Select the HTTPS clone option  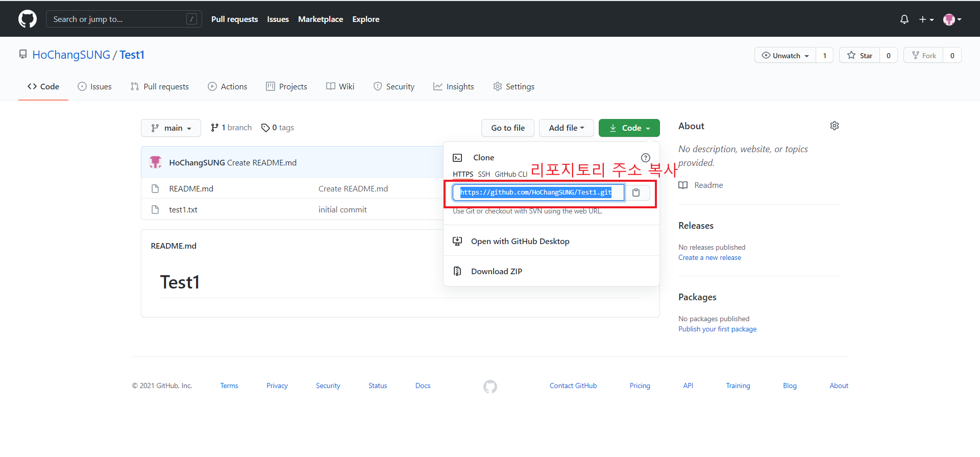click(463, 174)
